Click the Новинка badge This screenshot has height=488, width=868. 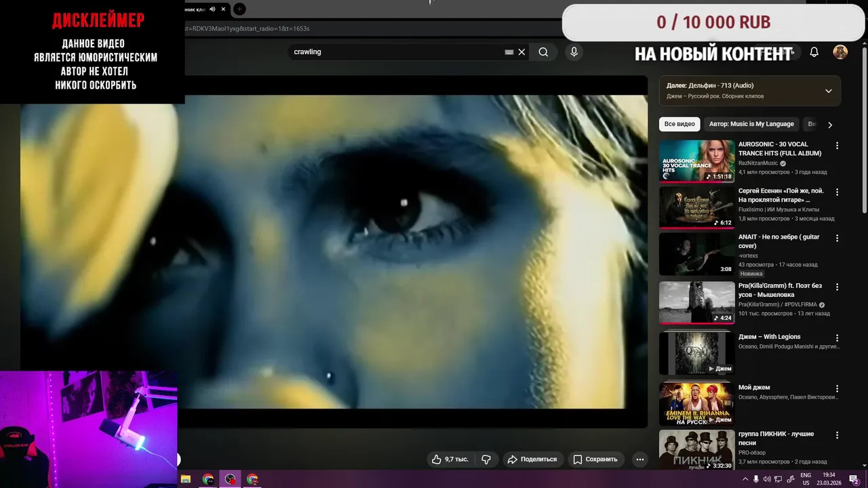(x=751, y=274)
